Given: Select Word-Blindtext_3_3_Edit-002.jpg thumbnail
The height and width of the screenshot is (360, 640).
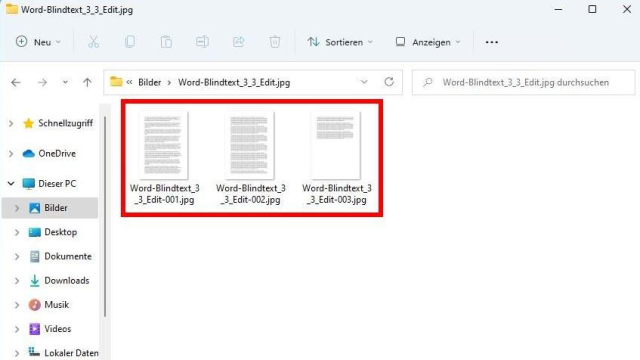Looking at the screenshot, I should coord(250,145).
